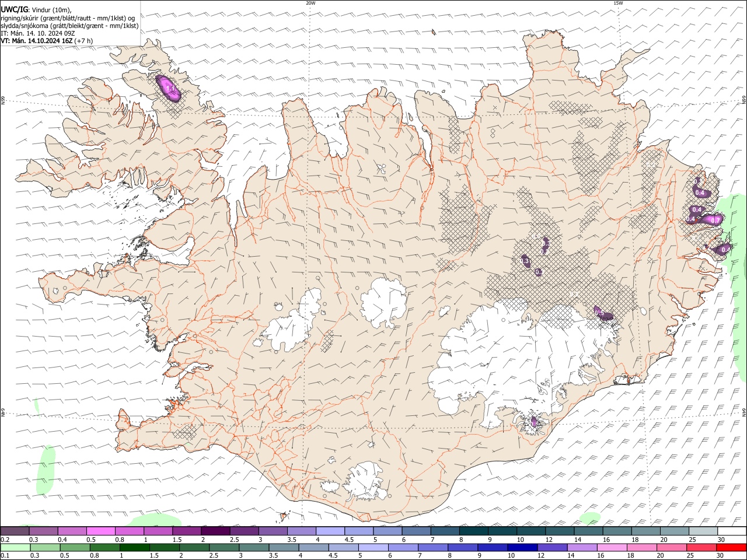
Task: Click the '15W' longitude label
Action: point(618,3)
